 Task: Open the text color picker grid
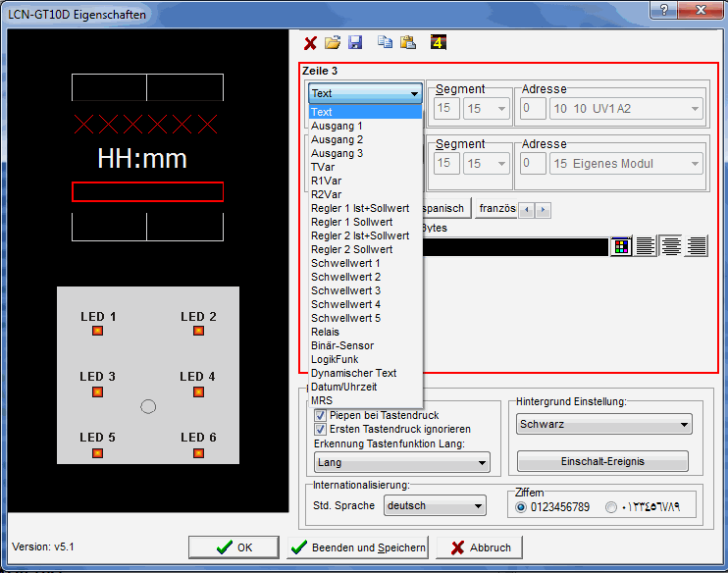620,247
